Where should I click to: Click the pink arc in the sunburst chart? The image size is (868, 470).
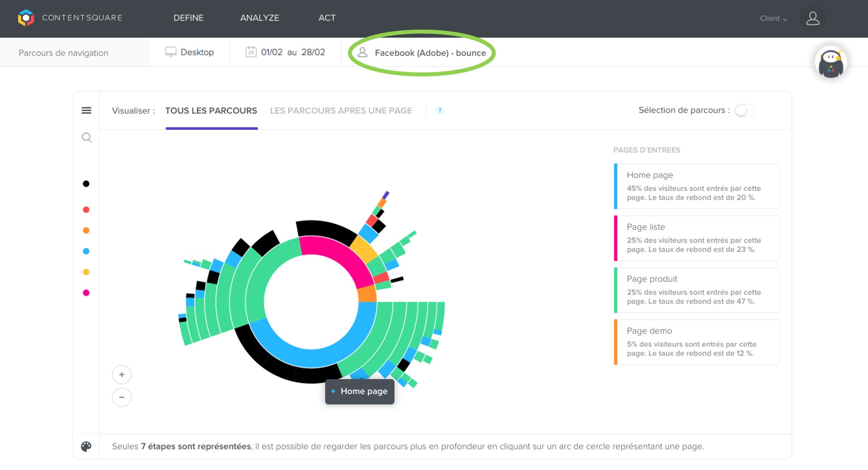pyautogui.click(x=335, y=250)
